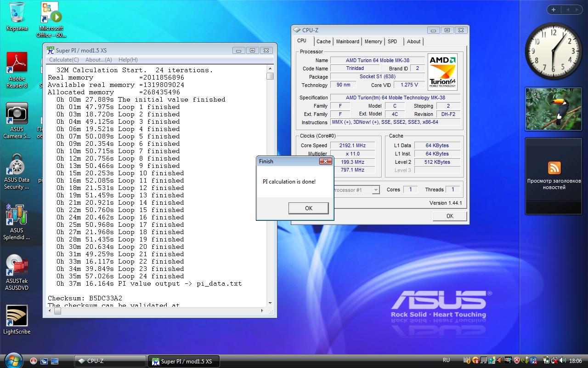Click the 18:06 taskbar clock
The width and height of the screenshot is (588, 368).
point(575,361)
